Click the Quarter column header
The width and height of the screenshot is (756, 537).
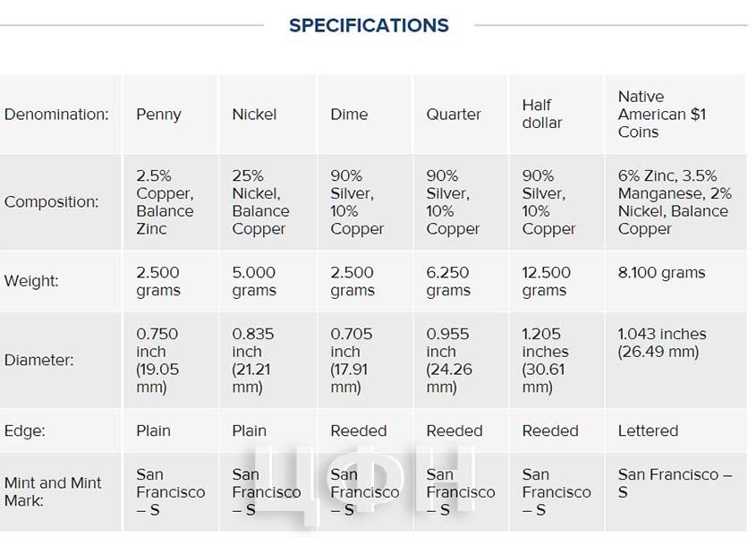[454, 115]
